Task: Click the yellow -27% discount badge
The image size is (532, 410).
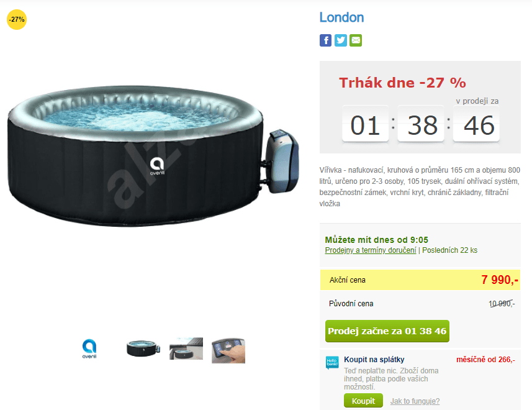Action: [x=17, y=20]
